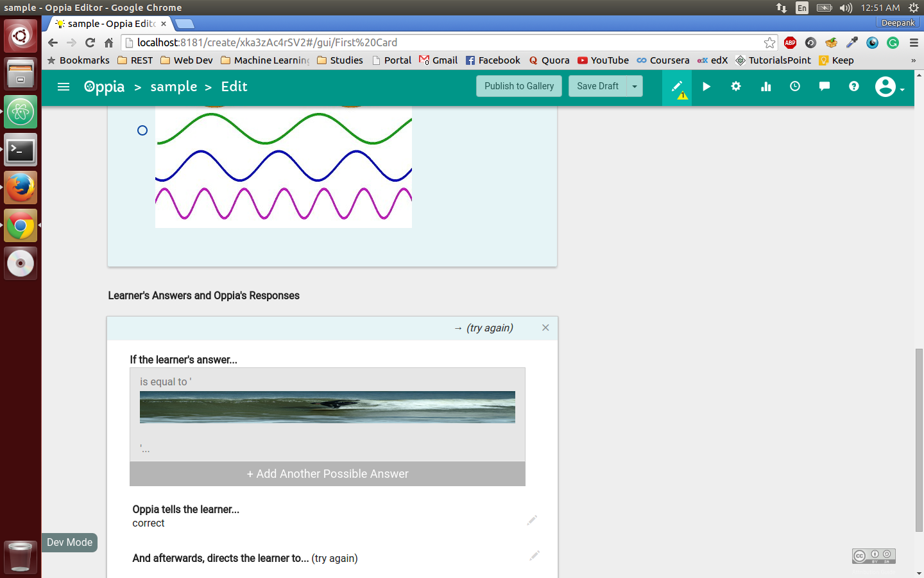Open the Statistics bar chart tab

tap(766, 86)
